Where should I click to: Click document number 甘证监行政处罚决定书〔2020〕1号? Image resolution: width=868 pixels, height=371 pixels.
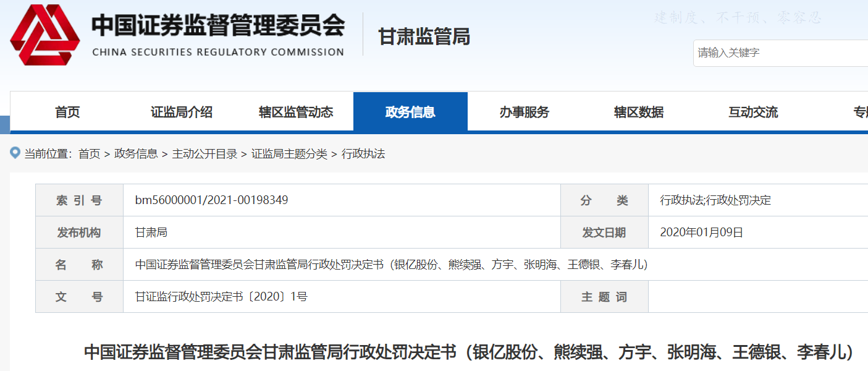[221, 297]
